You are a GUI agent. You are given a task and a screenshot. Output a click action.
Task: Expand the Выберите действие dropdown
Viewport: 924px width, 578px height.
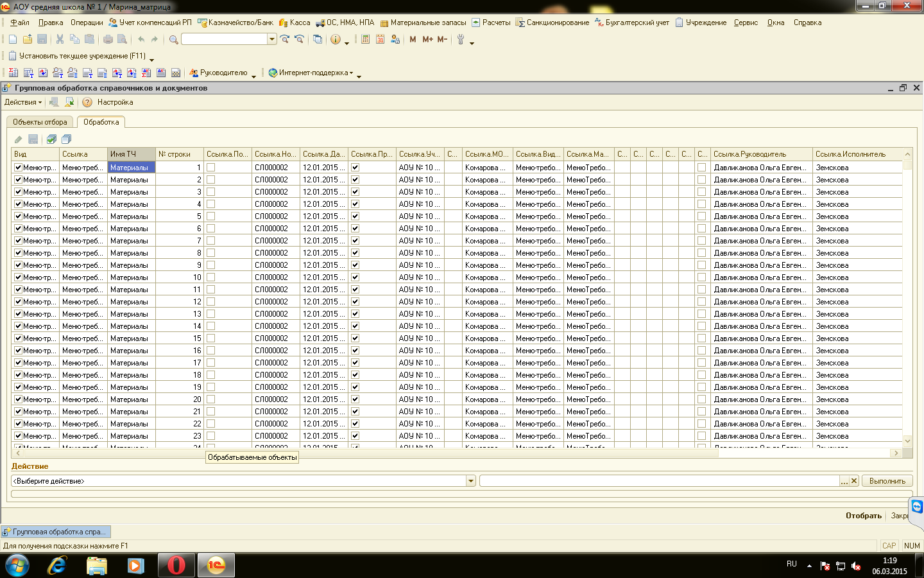[x=471, y=481]
